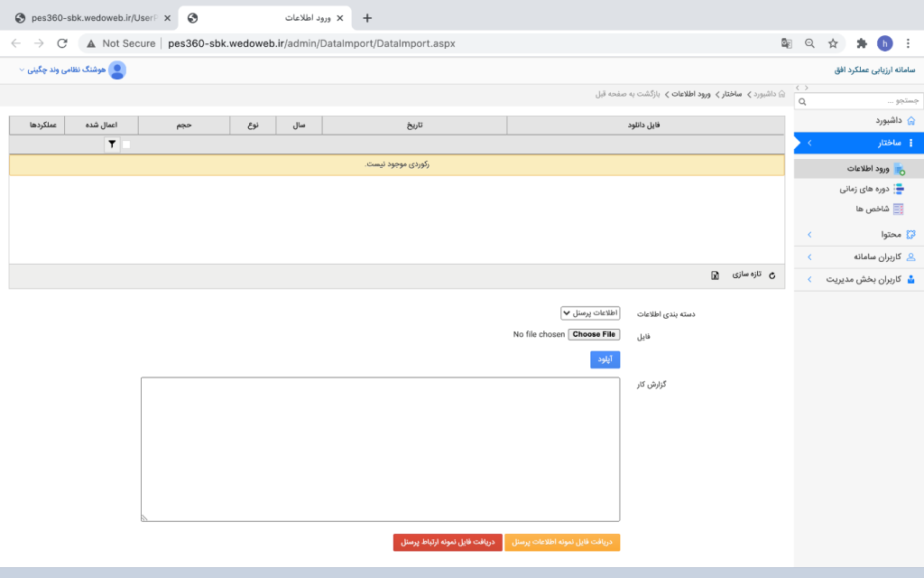924x578 pixels.
Task: Tick the checkbox in اعمال شده filter row
Action: (x=126, y=144)
